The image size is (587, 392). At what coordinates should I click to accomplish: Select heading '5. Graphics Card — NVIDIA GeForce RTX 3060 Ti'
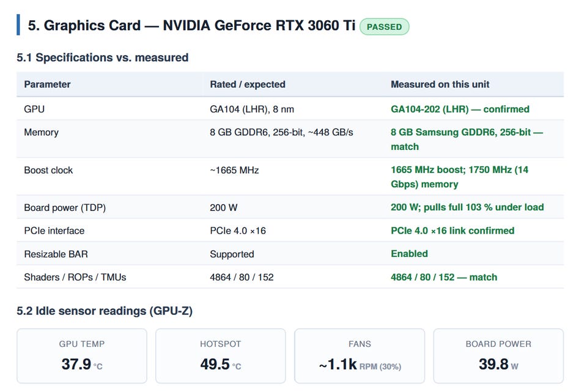click(191, 26)
